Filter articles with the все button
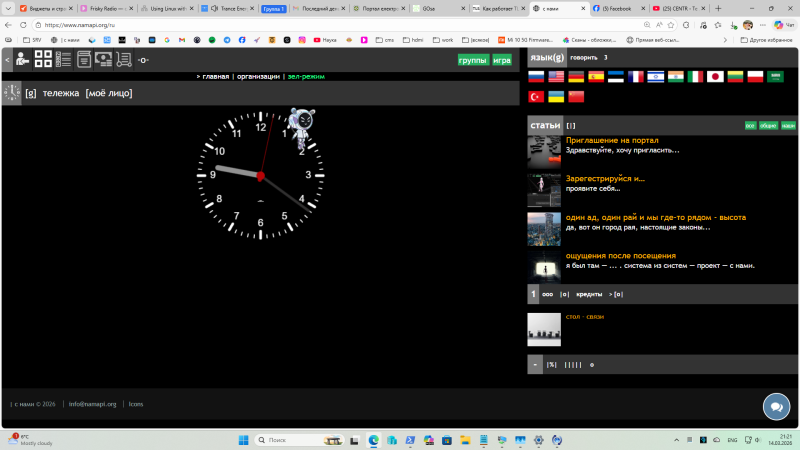Viewport: 800px width, 450px height. coord(750,126)
